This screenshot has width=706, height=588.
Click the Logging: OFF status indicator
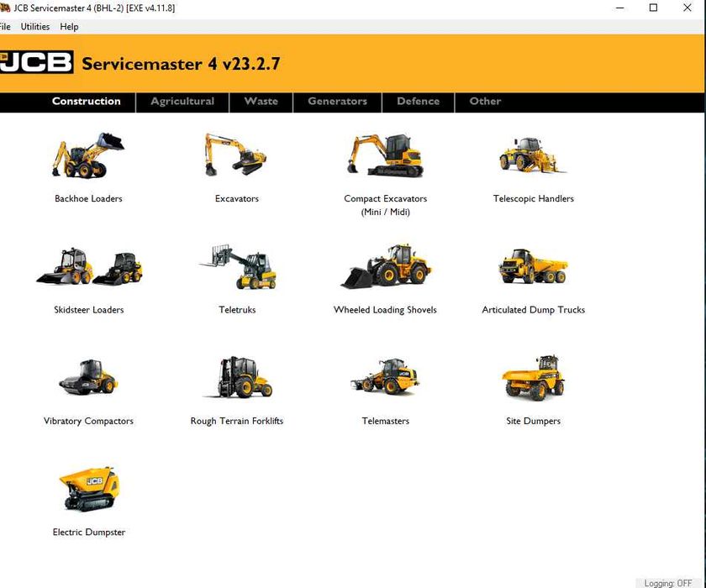pyautogui.click(x=667, y=583)
